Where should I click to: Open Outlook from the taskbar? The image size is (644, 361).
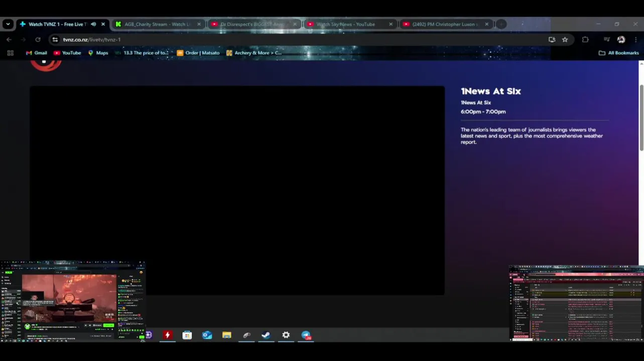(x=207, y=335)
